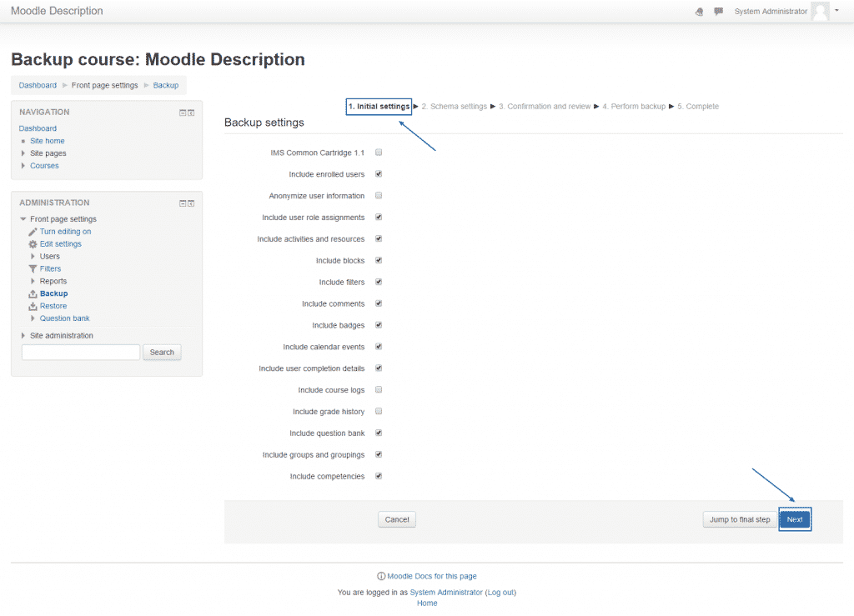Toggle Anonymize user information checkbox
Screen dimensions: 854x616
(379, 195)
